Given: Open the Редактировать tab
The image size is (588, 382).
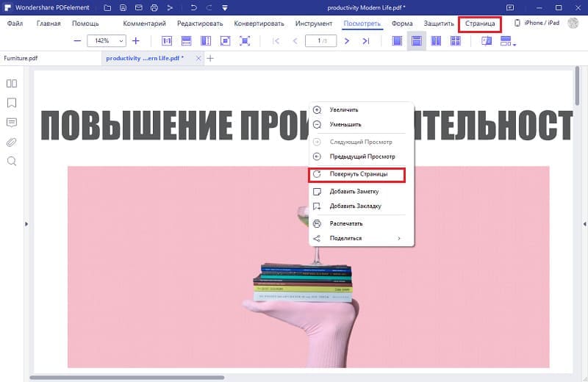Looking at the screenshot, I should click(200, 24).
